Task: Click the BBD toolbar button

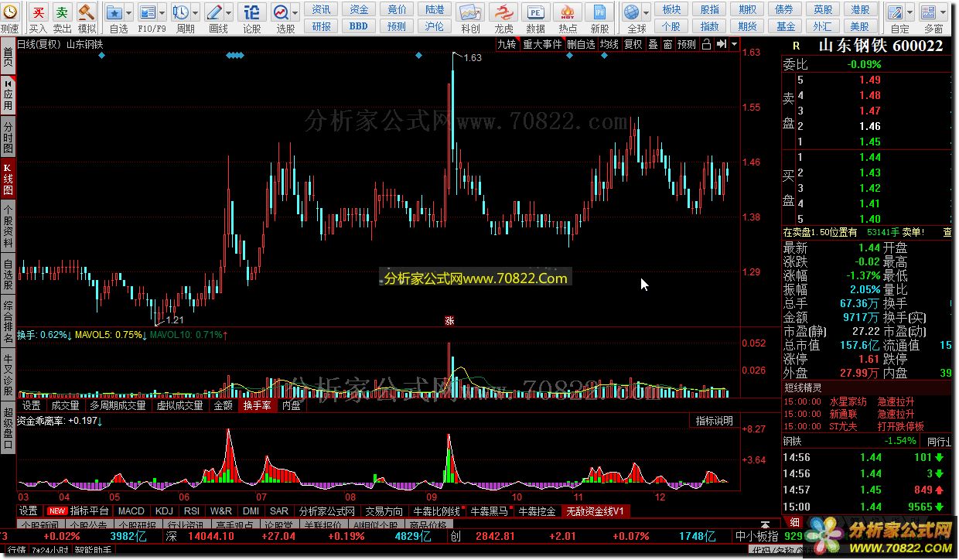Action: point(359,26)
